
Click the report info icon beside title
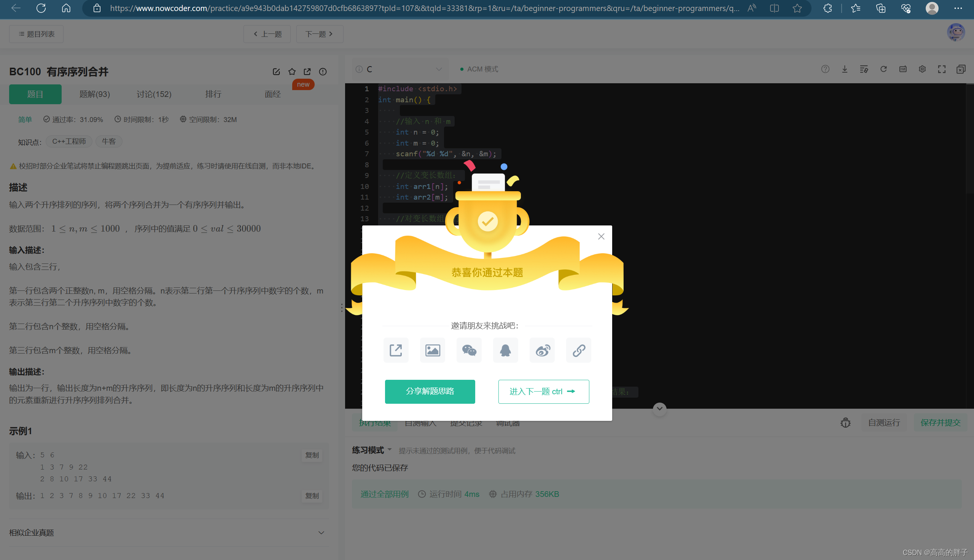pyautogui.click(x=323, y=72)
